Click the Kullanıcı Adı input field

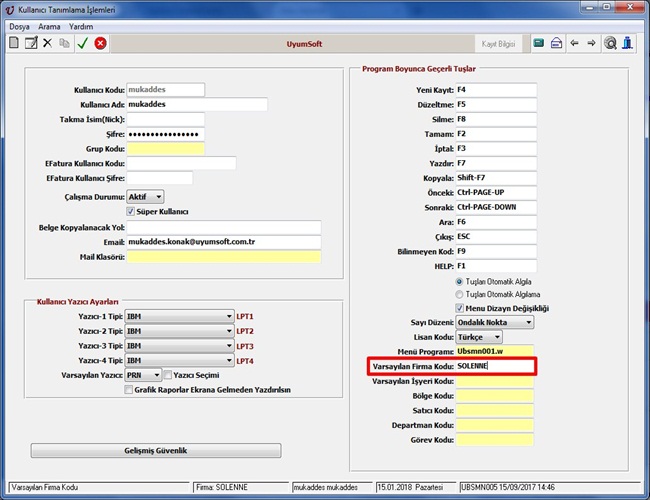(197, 104)
